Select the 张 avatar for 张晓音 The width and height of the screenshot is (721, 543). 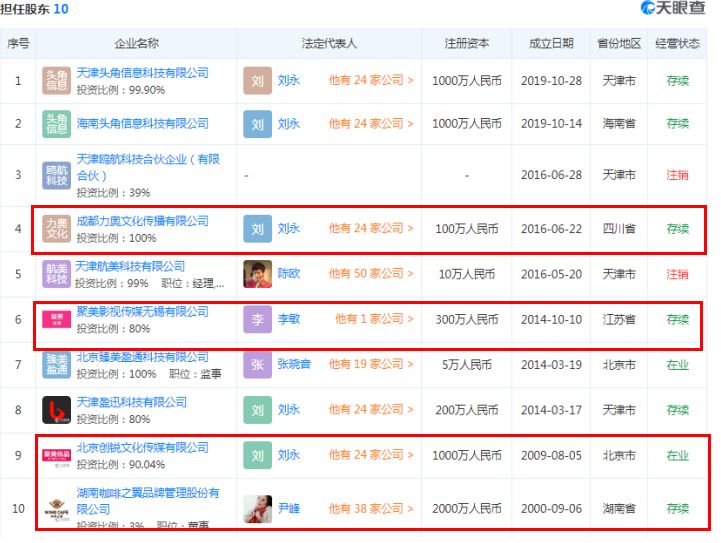point(258,365)
